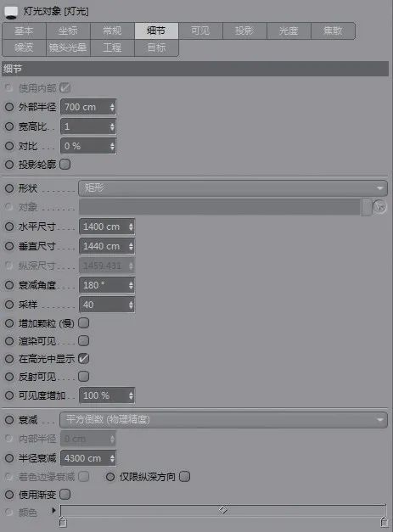Enable the 投影轮廓 checkbox
Viewport: 393px width, 532px height.
(65, 165)
